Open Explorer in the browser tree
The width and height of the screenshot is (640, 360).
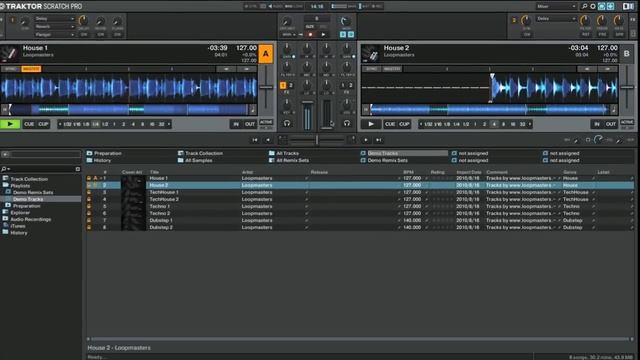coord(20,213)
